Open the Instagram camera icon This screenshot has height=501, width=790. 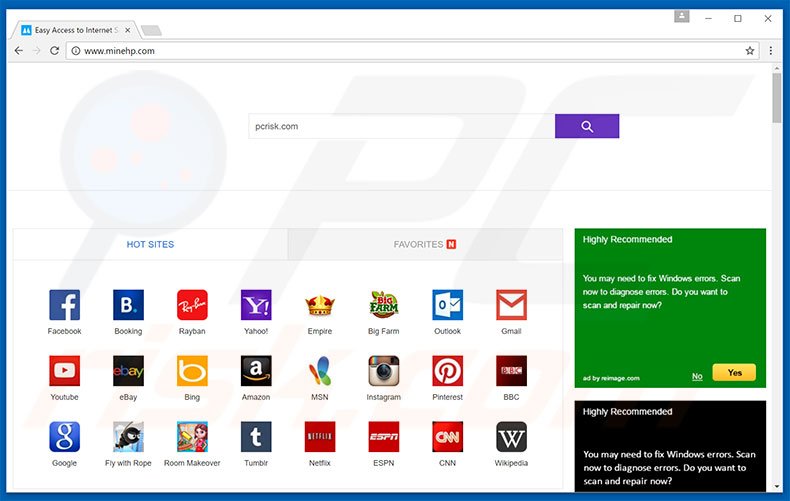[383, 371]
